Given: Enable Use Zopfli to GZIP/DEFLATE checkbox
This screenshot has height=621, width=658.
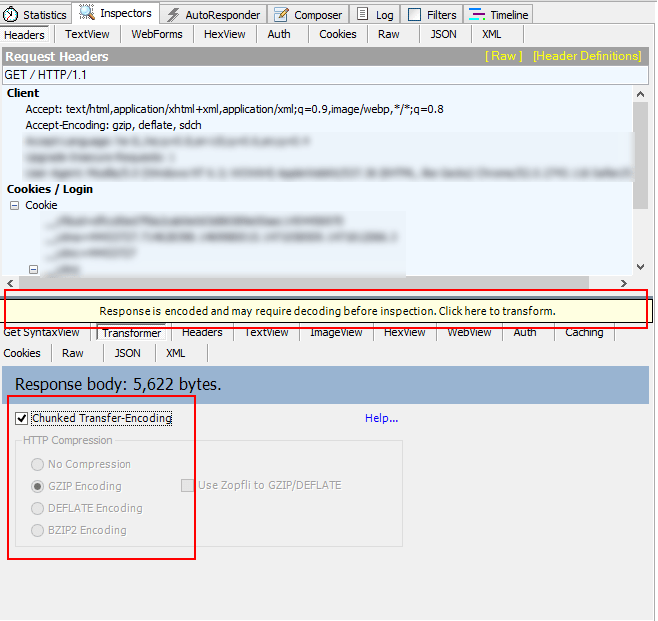Looking at the screenshot, I should (x=187, y=485).
